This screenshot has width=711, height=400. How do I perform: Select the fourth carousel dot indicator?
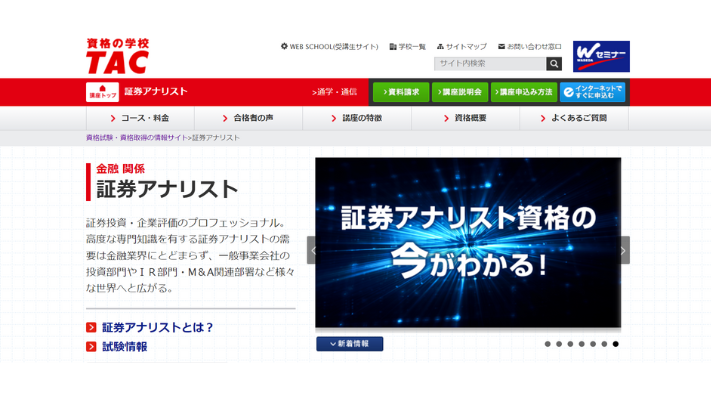click(581, 344)
